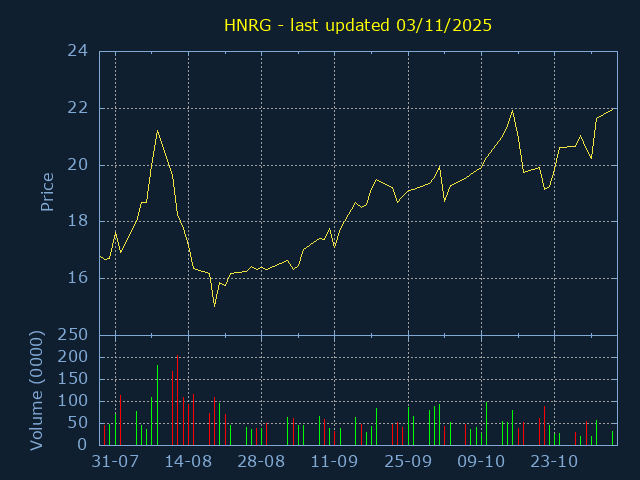Click the 16 price axis tick label
Screen dimensions: 640x480
coord(77,278)
